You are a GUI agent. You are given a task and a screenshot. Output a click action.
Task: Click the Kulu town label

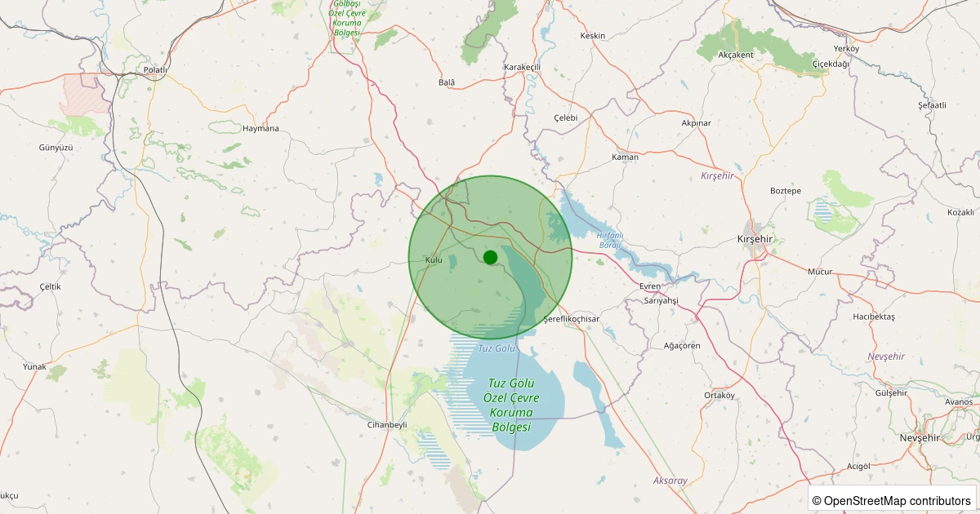coord(434,259)
